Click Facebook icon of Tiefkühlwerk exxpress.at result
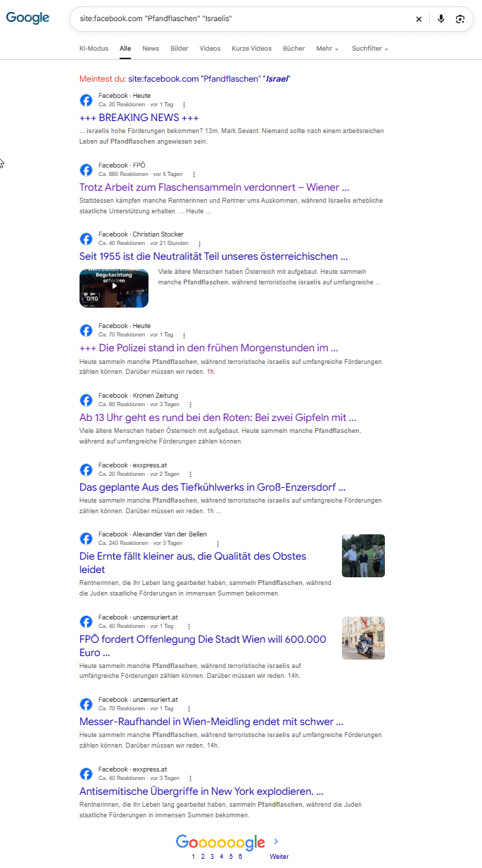 [86, 470]
